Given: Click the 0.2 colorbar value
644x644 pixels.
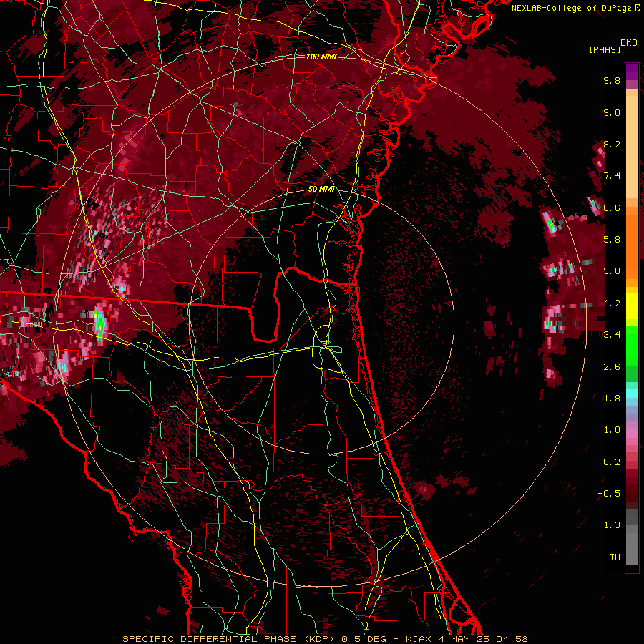Looking at the screenshot, I should [x=612, y=462].
